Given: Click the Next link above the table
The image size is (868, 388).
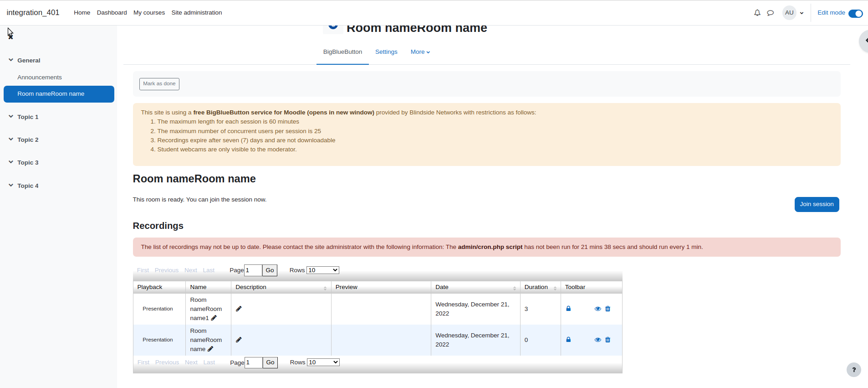Looking at the screenshot, I should [191, 270].
